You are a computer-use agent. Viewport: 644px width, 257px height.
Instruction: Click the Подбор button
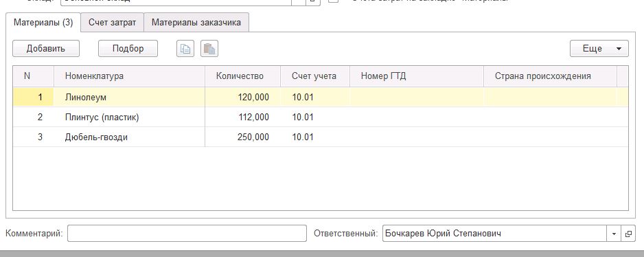click(x=128, y=49)
